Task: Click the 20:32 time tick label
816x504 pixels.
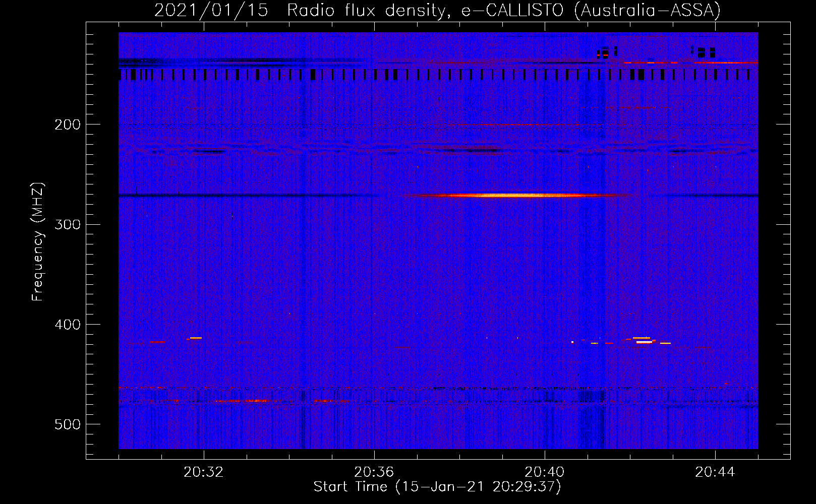Action: click(x=204, y=472)
